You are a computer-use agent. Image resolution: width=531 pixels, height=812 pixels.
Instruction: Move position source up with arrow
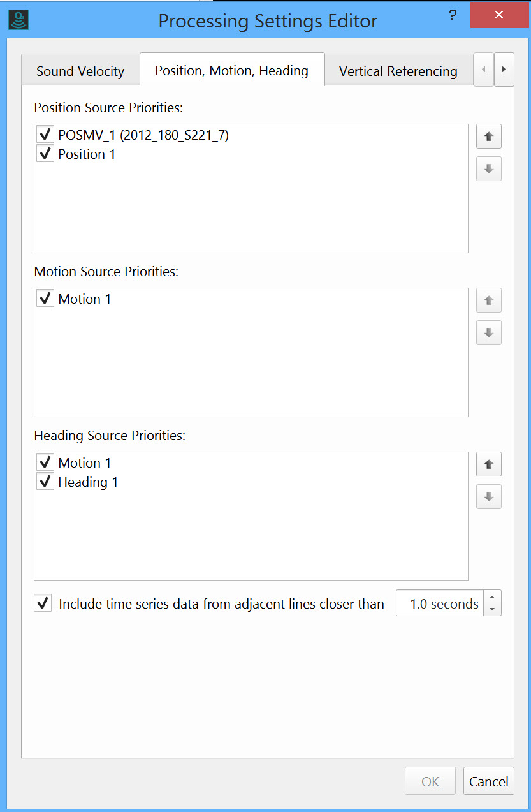(489, 137)
